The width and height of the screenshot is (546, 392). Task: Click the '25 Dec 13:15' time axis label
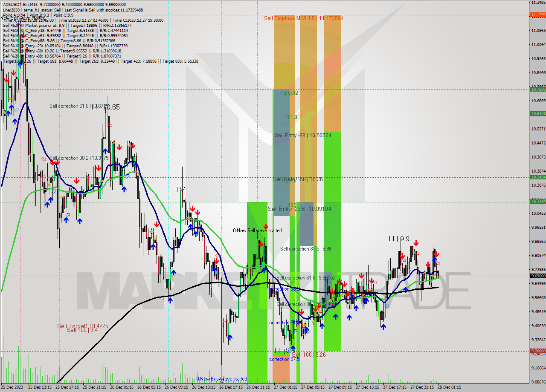[x=40, y=387]
